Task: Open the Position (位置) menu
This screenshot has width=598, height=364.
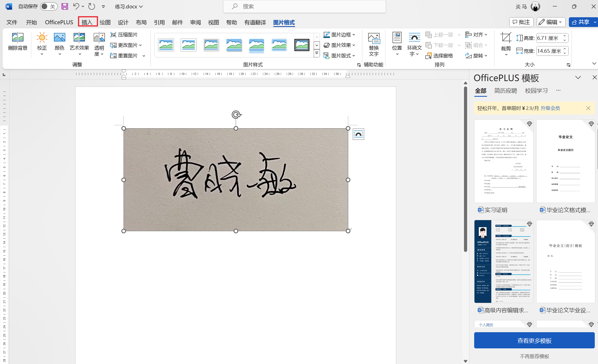Action: point(397,44)
